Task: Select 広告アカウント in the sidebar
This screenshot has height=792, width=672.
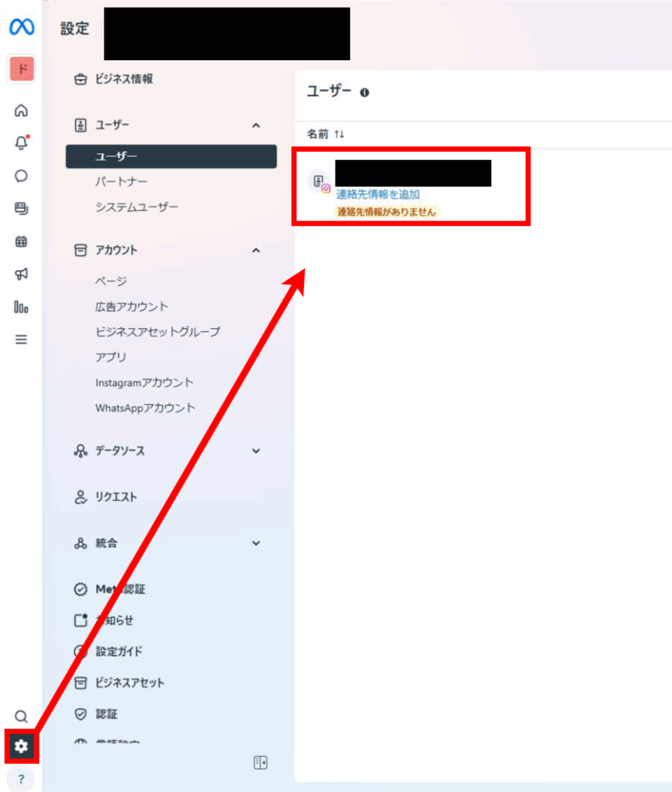Action: click(x=131, y=306)
